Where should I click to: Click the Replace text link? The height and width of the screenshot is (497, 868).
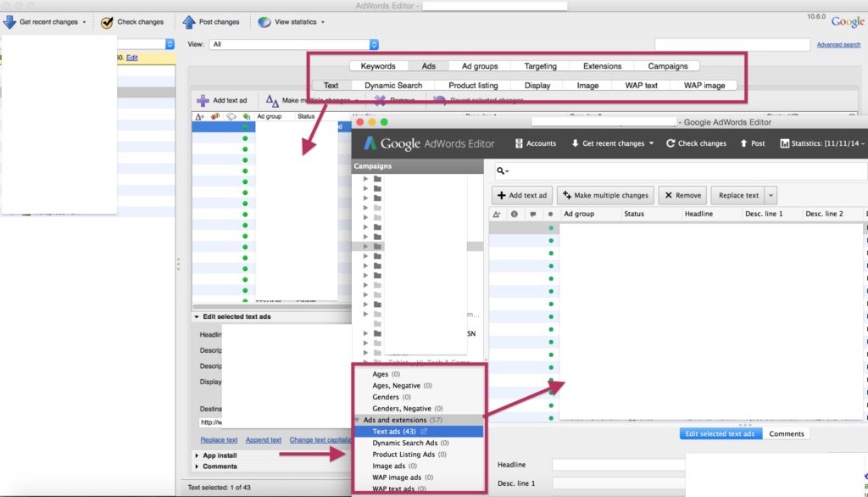coord(219,440)
